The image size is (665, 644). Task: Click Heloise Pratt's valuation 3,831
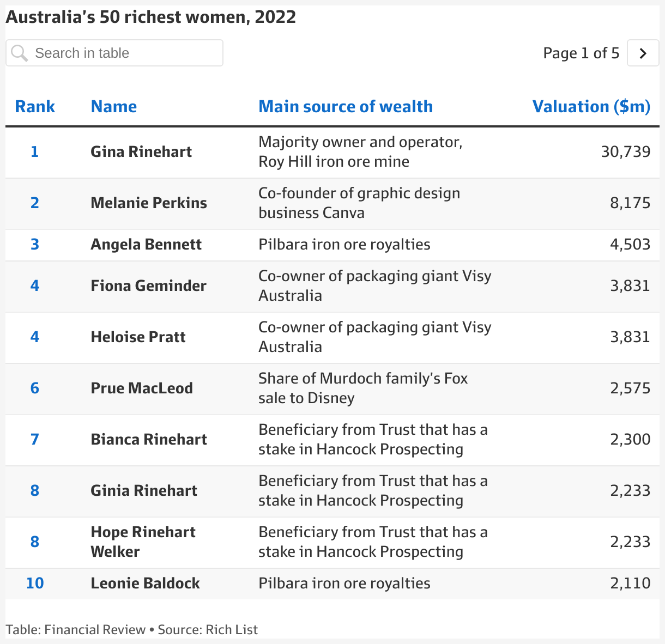[630, 337]
